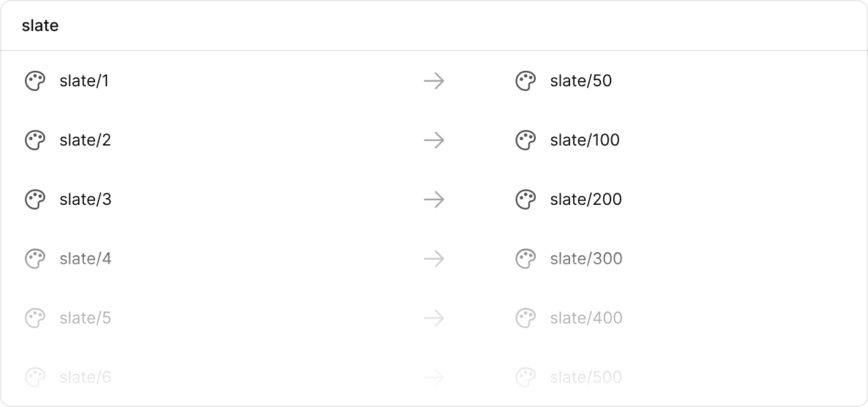The height and width of the screenshot is (407, 868).
Task: Click the palette icon beside slate/100
Action: click(526, 141)
